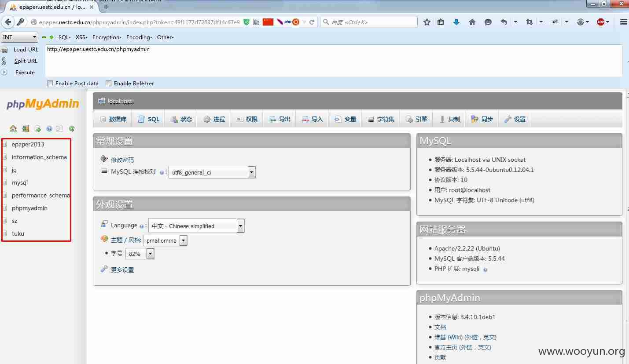Open the HackBar XSS menu

(x=81, y=37)
